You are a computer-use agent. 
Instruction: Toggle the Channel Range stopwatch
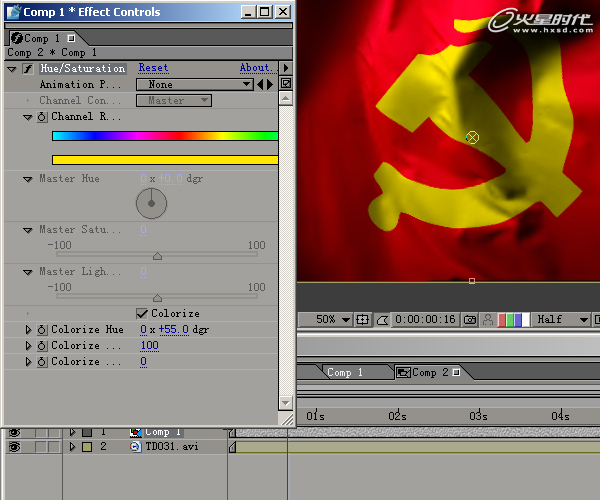(x=42, y=117)
